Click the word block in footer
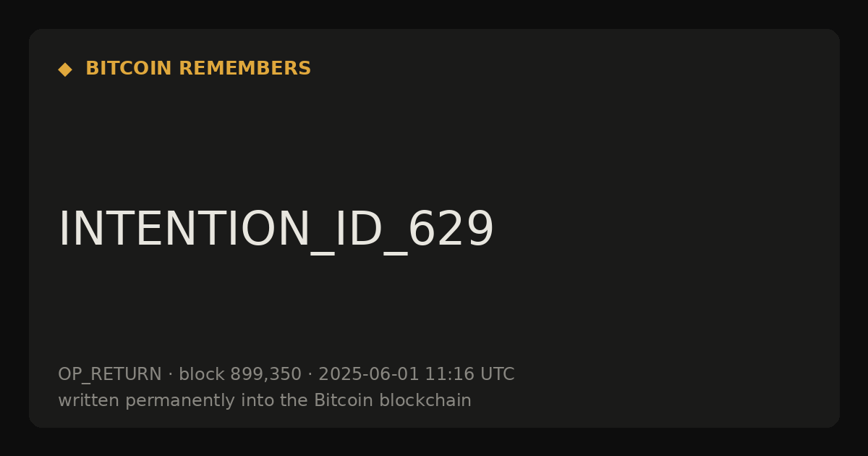The width and height of the screenshot is (868, 456). pyautogui.click(x=201, y=374)
